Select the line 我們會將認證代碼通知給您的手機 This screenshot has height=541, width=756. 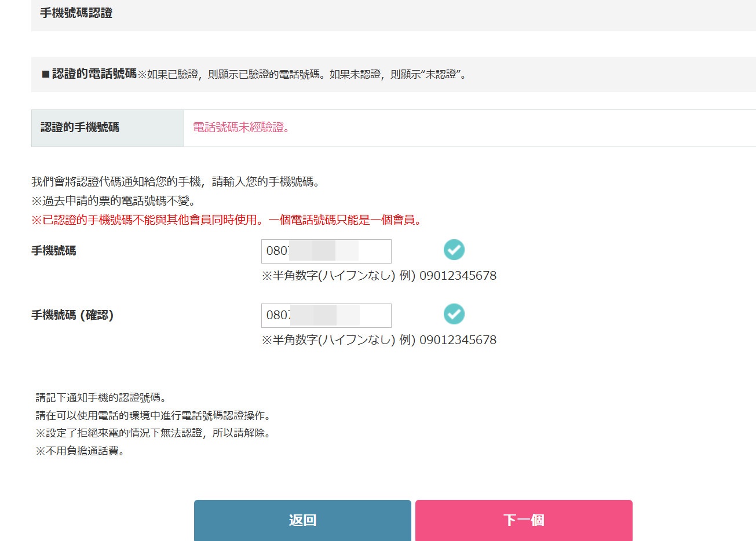click(x=176, y=182)
